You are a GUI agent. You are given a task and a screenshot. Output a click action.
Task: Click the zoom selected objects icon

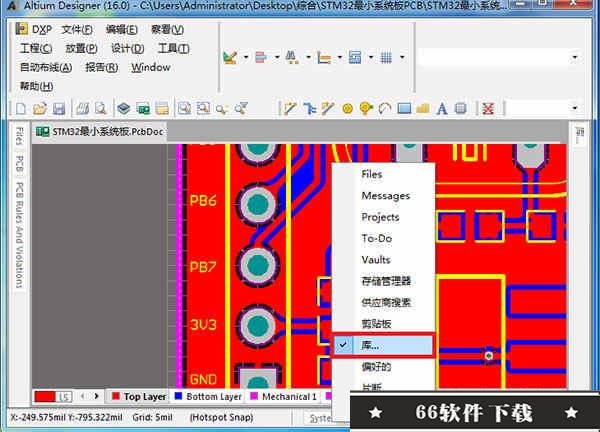203,109
